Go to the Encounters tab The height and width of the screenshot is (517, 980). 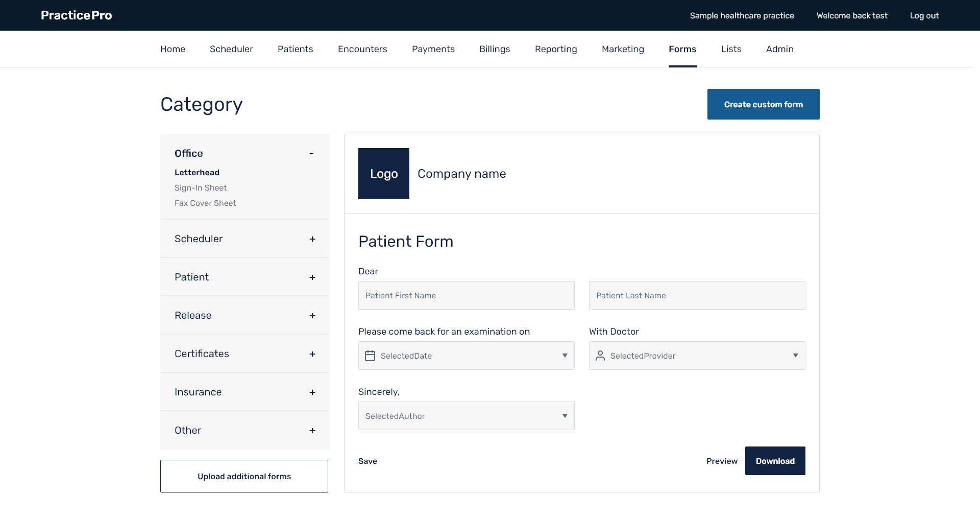[362, 49]
